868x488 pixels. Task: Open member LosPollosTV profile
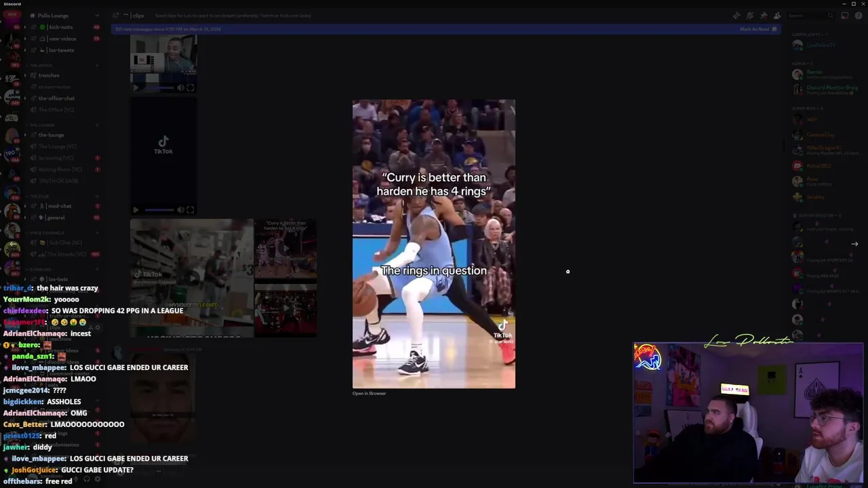coord(821,45)
